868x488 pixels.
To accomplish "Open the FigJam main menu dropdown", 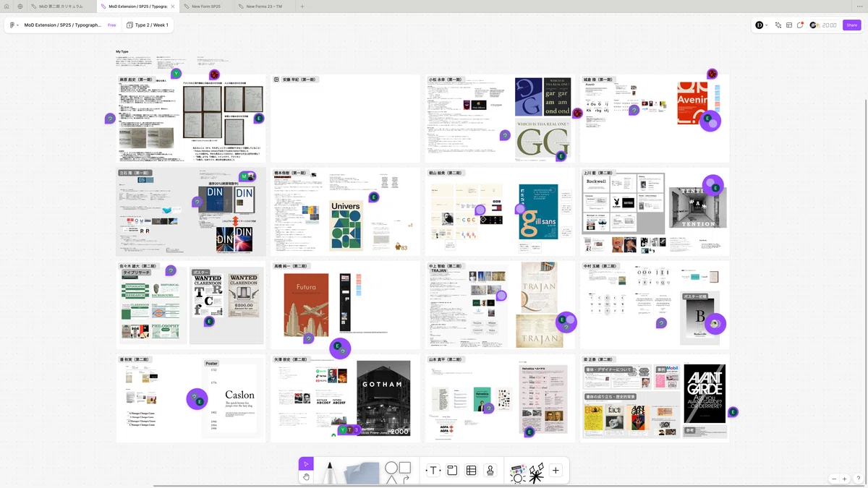I will point(14,25).
